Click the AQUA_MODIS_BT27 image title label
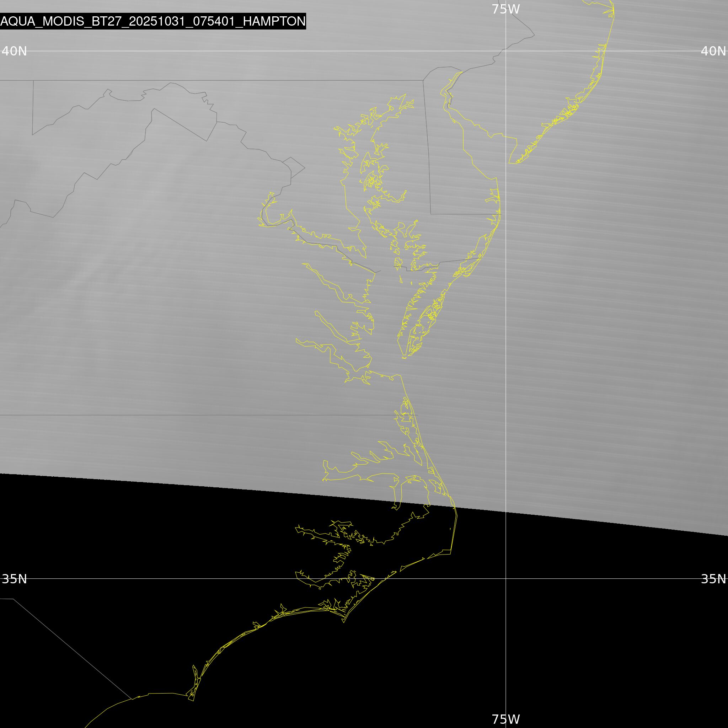 tap(152, 21)
